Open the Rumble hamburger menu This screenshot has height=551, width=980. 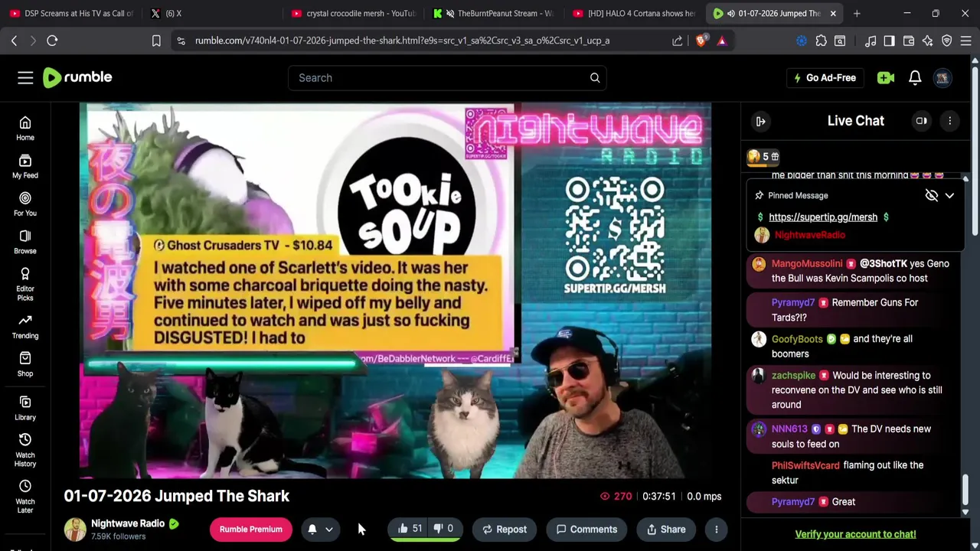coord(25,77)
